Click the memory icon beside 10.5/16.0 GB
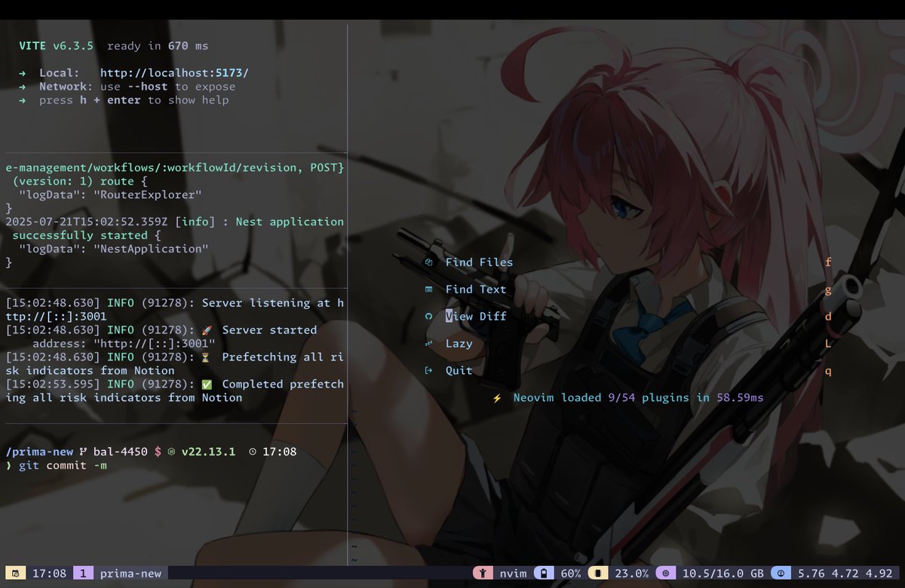The width and height of the screenshot is (905, 588). pos(666,574)
